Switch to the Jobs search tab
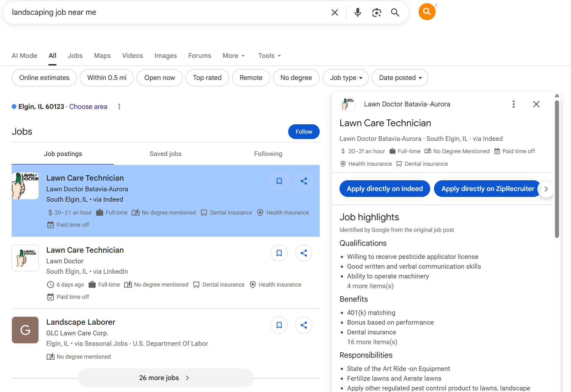The width and height of the screenshot is (571, 392). [x=75, y=56]
